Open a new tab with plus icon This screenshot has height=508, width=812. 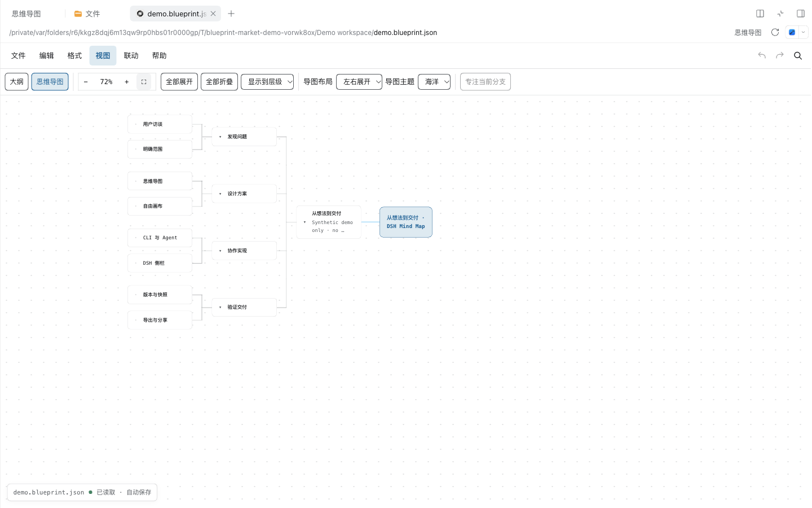[x=231, y=14]
